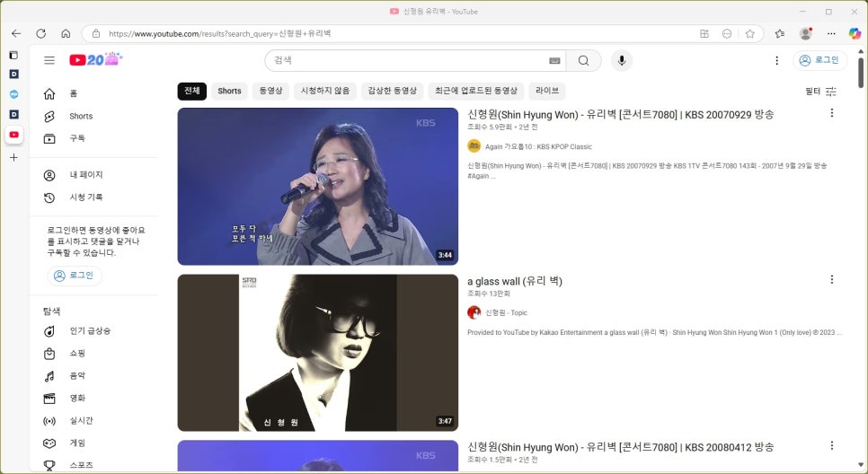Screen dimensions: 868x474
Task: Select the 동영상 filter chip
Action: (270, 91)
